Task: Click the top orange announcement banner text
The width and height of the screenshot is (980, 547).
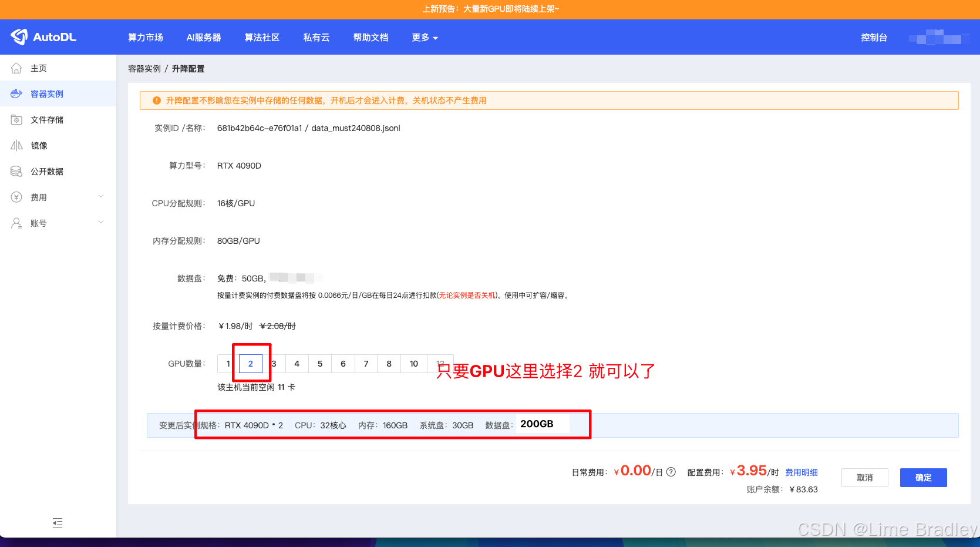Action: [x=490, y=9]
